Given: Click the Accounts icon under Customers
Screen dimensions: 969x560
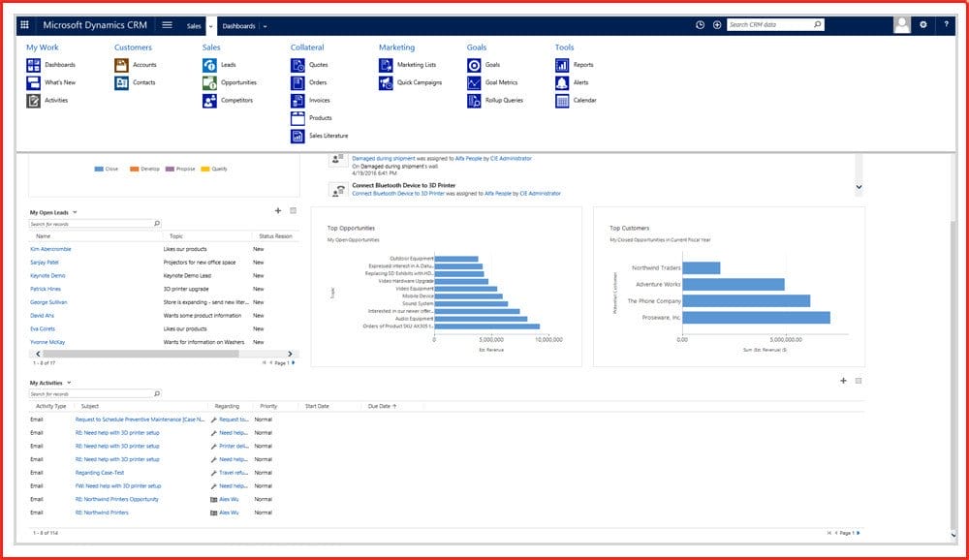Looking at the screenshot, I should (122, 65).
